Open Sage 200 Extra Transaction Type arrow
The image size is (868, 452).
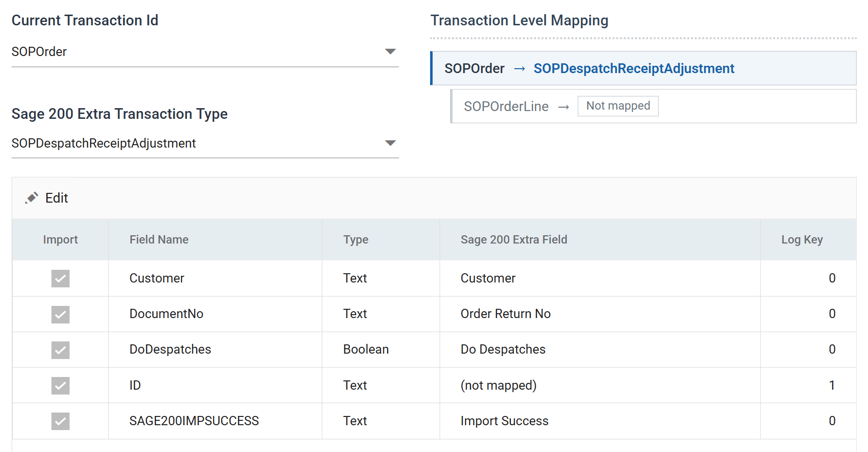click(390, 143)
